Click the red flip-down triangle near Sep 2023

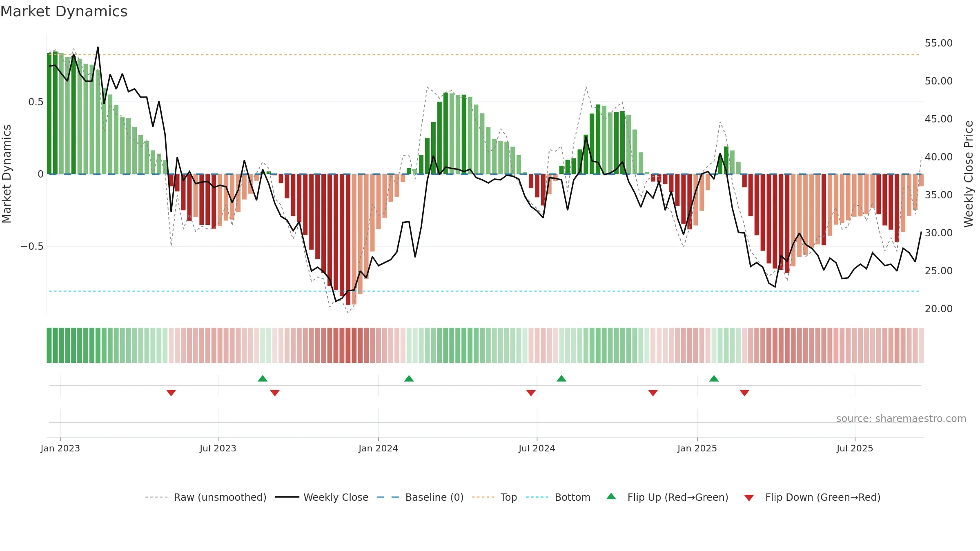click(x=275, y=393)
